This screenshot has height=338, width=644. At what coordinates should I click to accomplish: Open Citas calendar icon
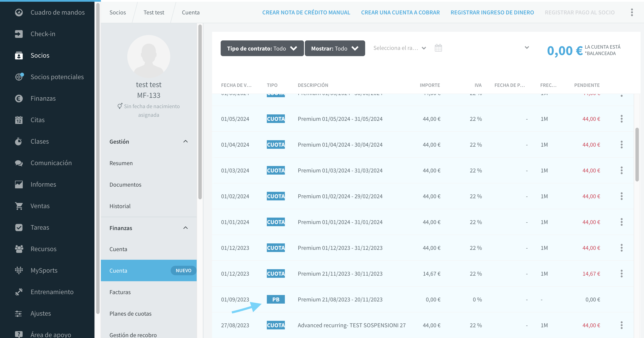click(x=19, y=120)
